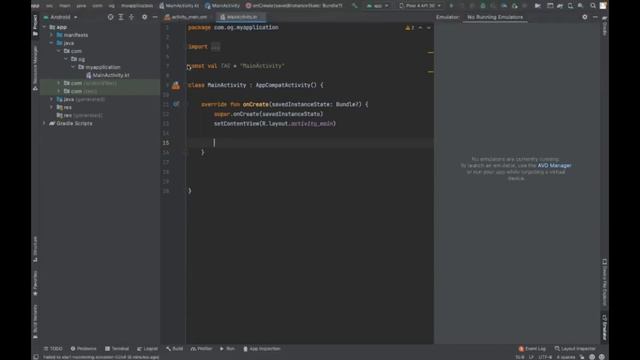
Task: Click the onCreate function breadcrumb
Action: tap(294, 6)
